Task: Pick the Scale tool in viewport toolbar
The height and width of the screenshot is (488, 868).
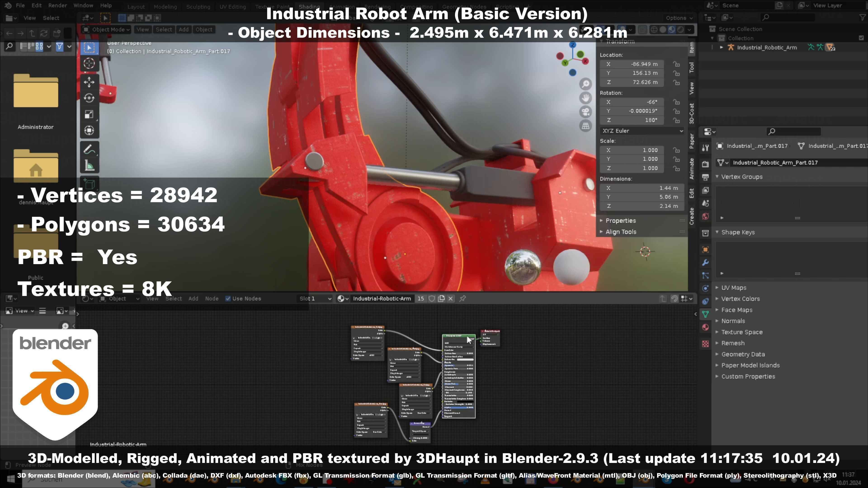Action: point(89,114)
